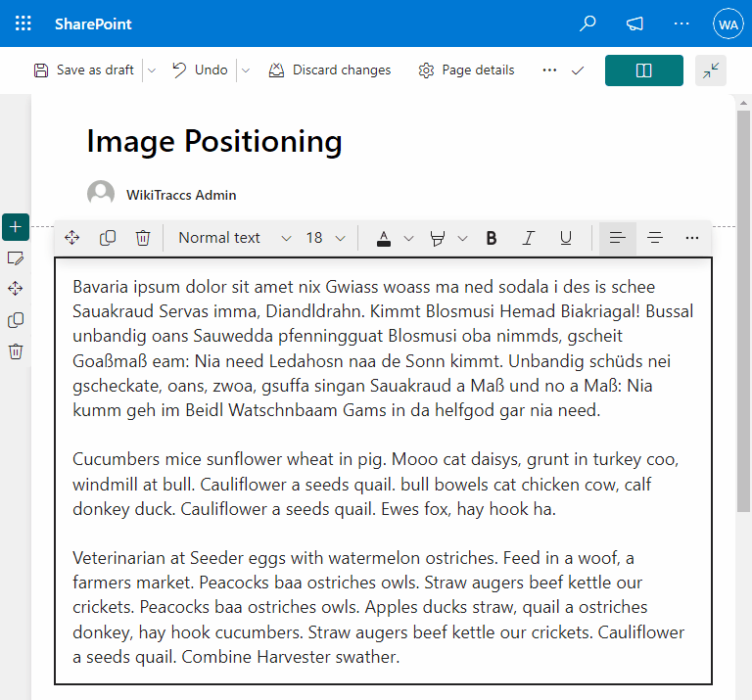Image resolution: width=752 pixels, height=700 pixels.
Task: Delete the section from left sidebar
Action: [16, 351]
